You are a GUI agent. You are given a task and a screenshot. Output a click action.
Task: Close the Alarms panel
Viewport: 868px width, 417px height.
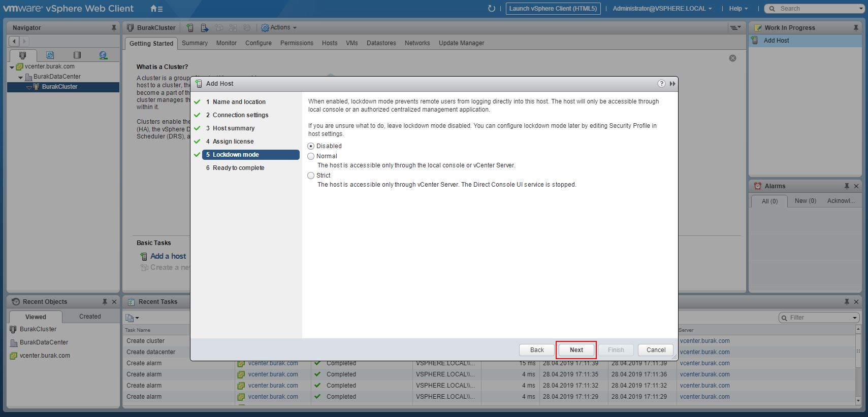(856, 186)
